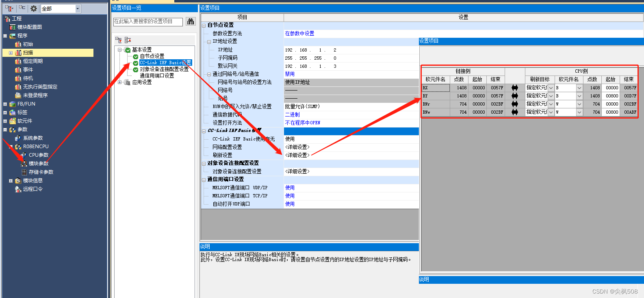Screen dimensions: 644x298
Task: Select the 待机 program item
Action: click(28, 78)
